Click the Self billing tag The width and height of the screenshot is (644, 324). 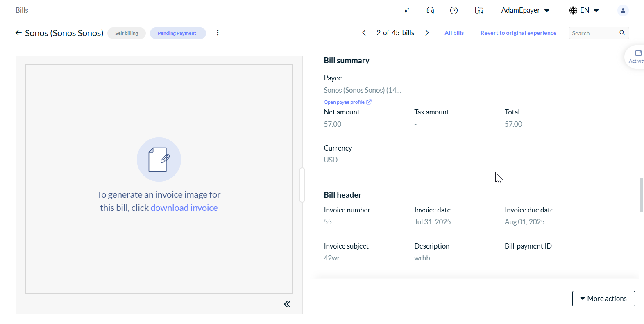[x=127, y=33]
